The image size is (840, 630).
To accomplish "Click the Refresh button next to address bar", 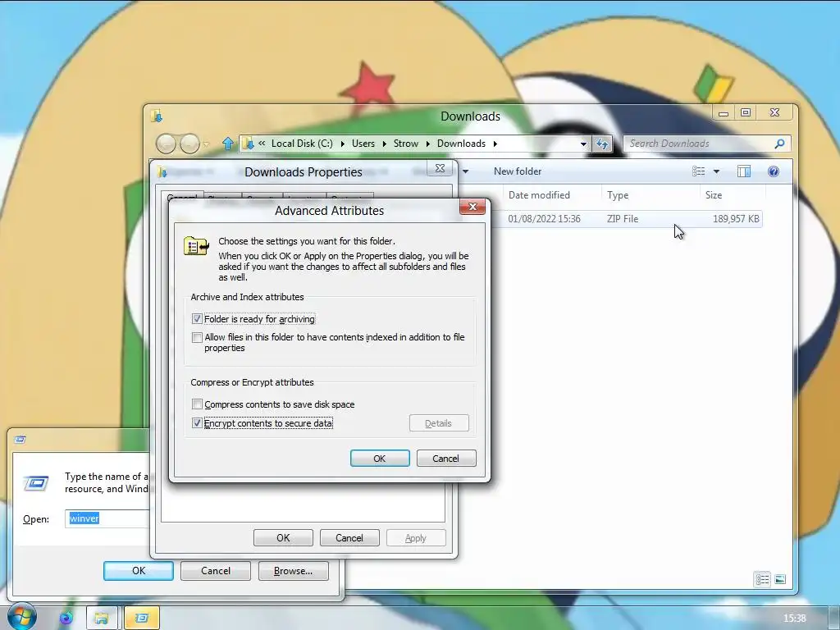I will point(602,144).
